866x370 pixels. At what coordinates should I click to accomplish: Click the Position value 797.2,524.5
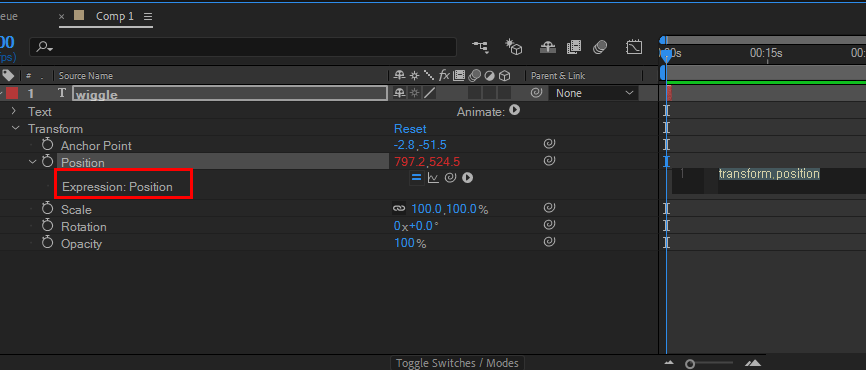point(427,162)
